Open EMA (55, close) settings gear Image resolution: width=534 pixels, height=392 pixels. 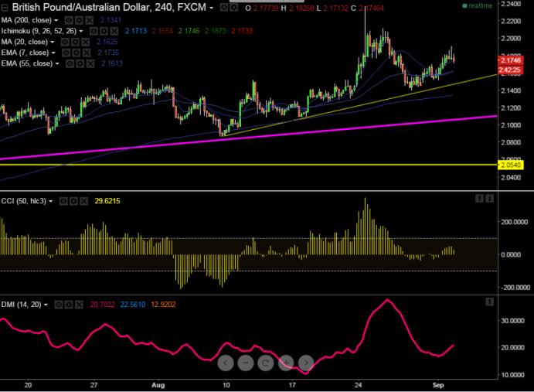tap(80, 63)
